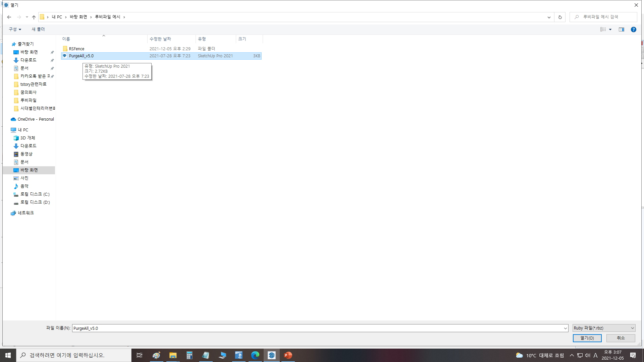Open the view options dropdown arrow
644x362 pixels.
(x=610, y=29)
